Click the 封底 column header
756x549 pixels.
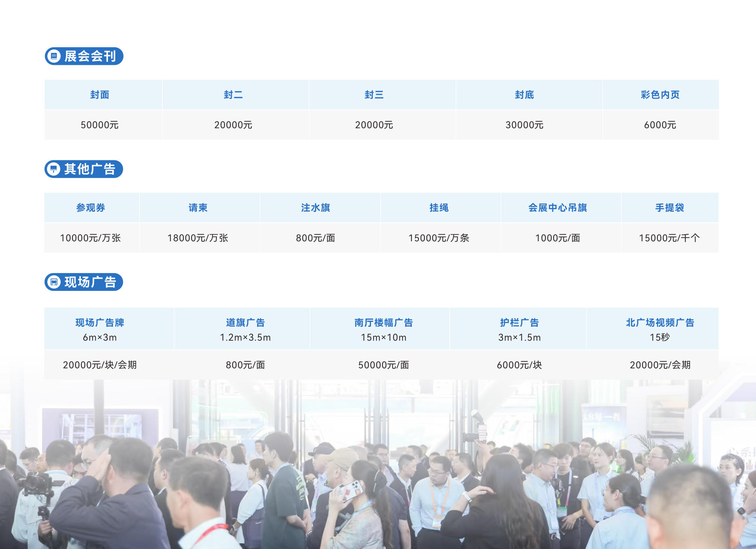pos(524,95)
